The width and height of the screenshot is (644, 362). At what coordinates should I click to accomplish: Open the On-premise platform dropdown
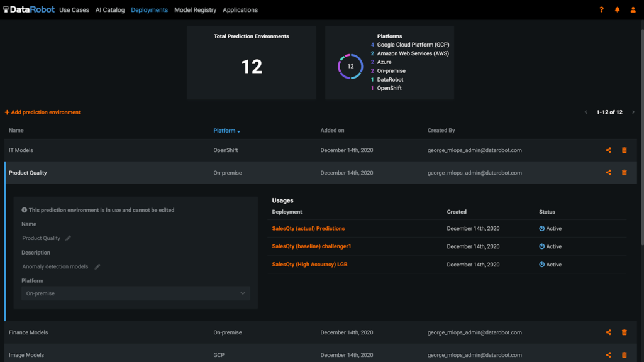point(136,293)
